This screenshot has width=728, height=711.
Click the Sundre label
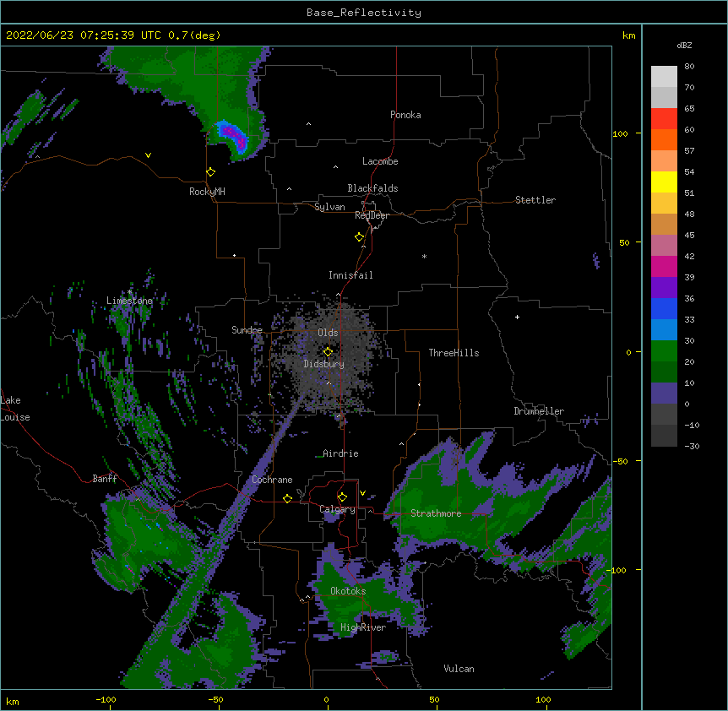coord(247,330)
